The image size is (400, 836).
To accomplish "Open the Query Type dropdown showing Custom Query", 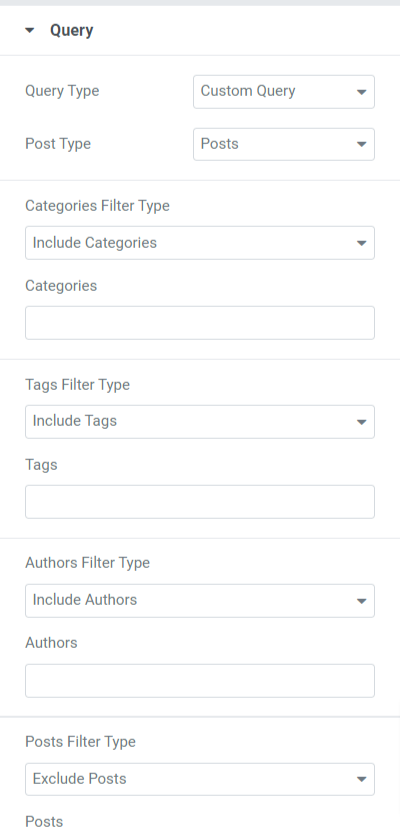I will click(x=284, y=92).
